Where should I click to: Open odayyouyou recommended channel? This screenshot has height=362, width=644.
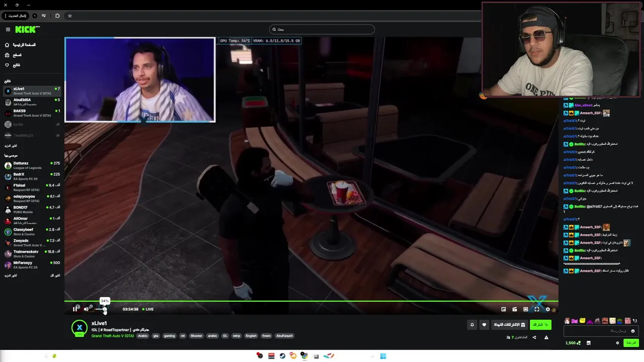(x=32, y=199)
